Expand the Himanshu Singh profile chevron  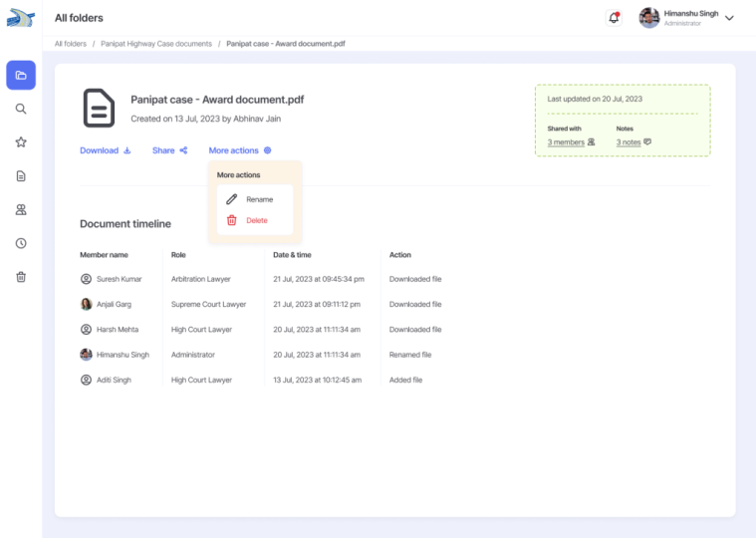[x=729, y=18]
